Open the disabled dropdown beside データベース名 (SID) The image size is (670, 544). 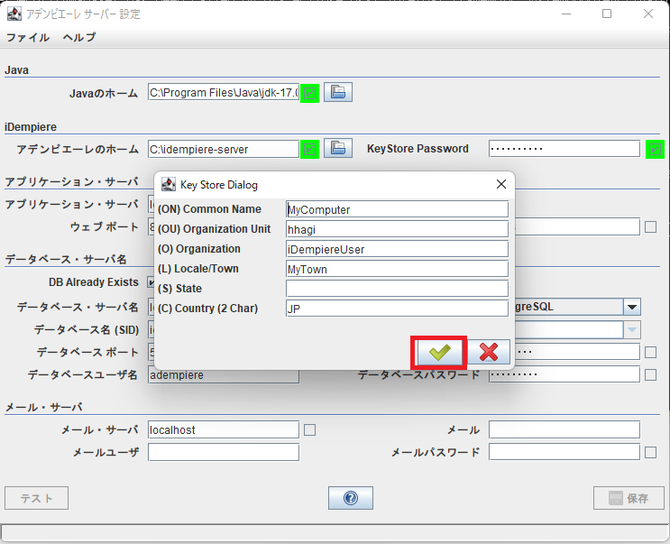point(632,329)
